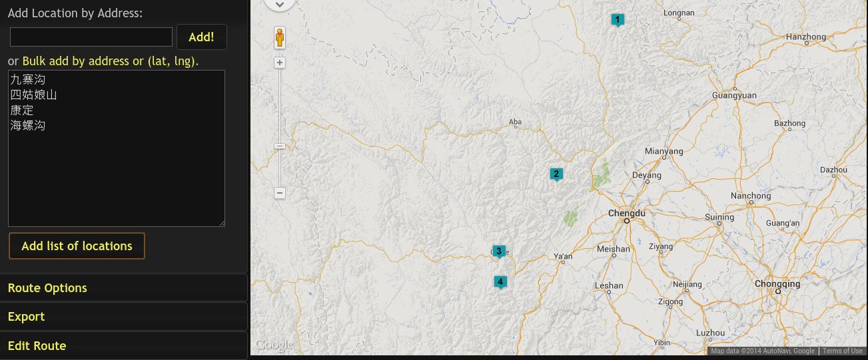Click textarea resize grip corner
This screenshot has height=360, width=868.
[x=221, y=222]
